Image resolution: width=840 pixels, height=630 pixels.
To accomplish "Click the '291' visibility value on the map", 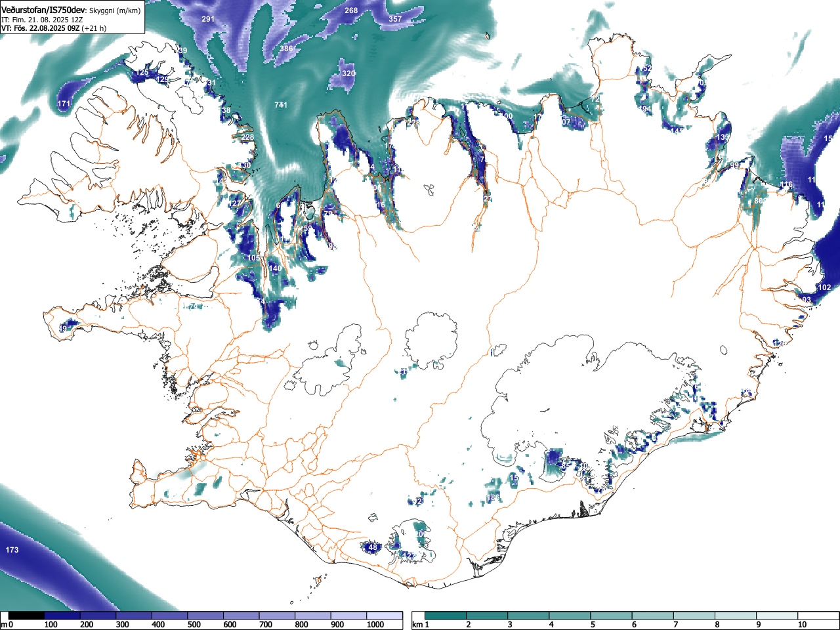I will point(208,19).
